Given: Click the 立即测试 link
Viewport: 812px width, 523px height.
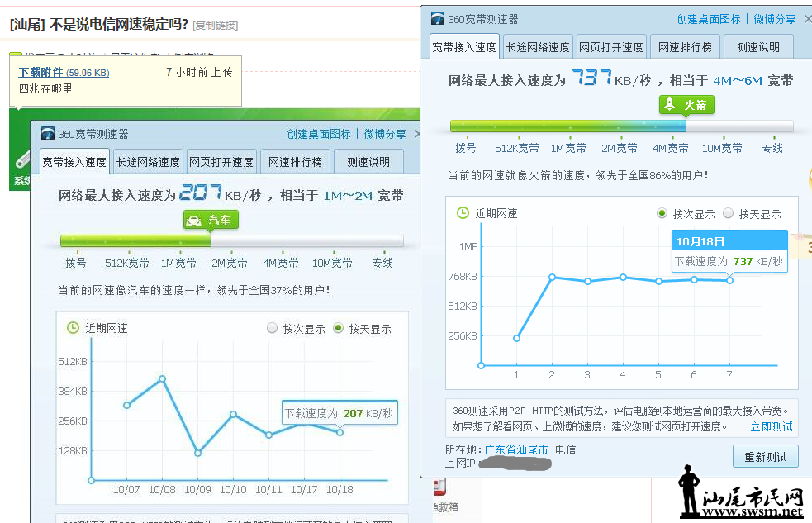Looking at the screenshot, I should (x=771, y=426).
